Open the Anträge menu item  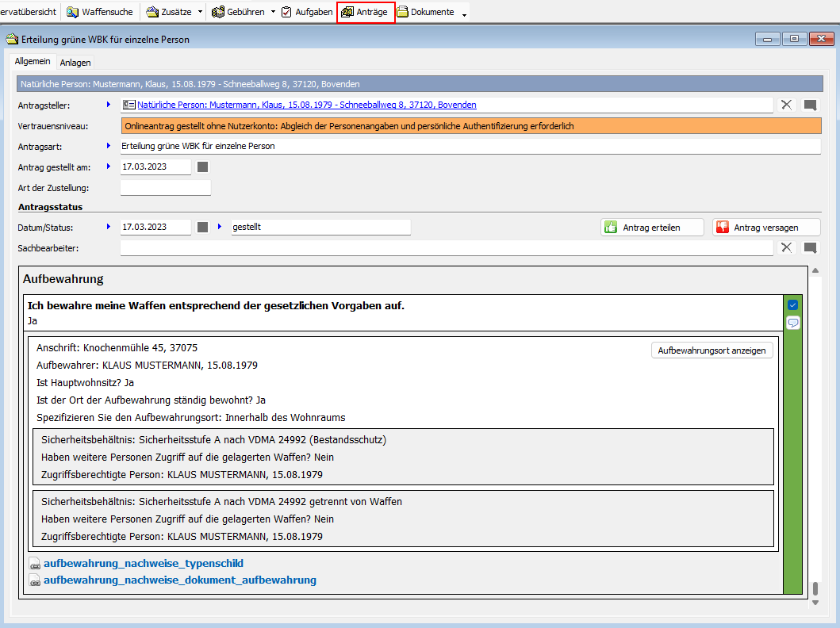coord(366,12)
